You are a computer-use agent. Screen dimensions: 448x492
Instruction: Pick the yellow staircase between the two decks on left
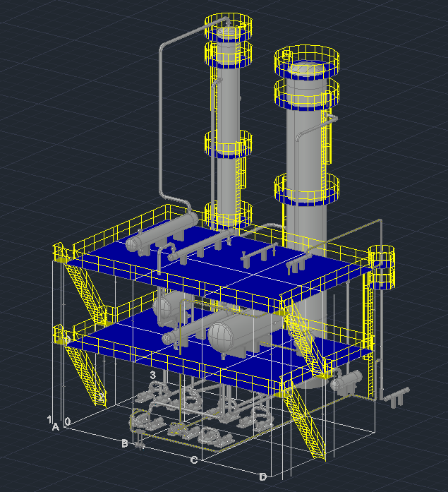[x=86, y=294]
